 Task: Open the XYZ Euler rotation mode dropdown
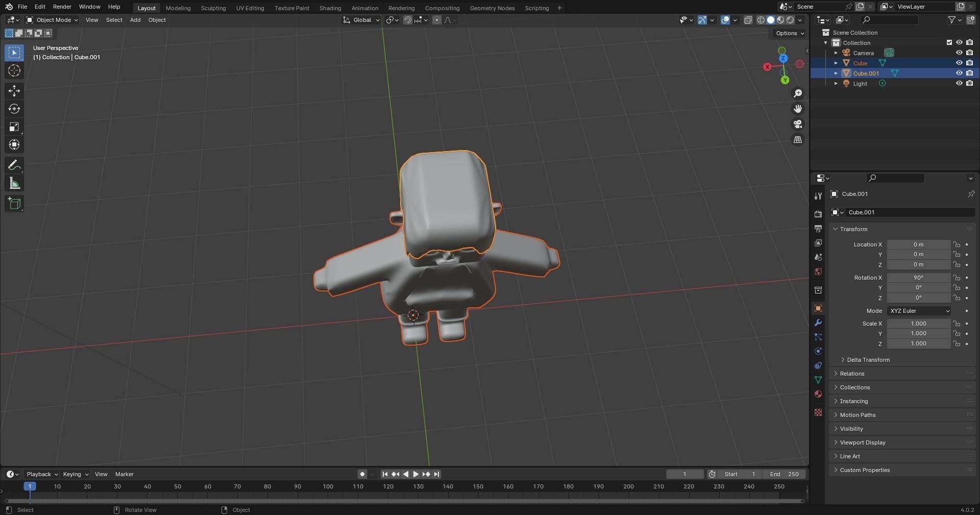click(x=919, y=311)
